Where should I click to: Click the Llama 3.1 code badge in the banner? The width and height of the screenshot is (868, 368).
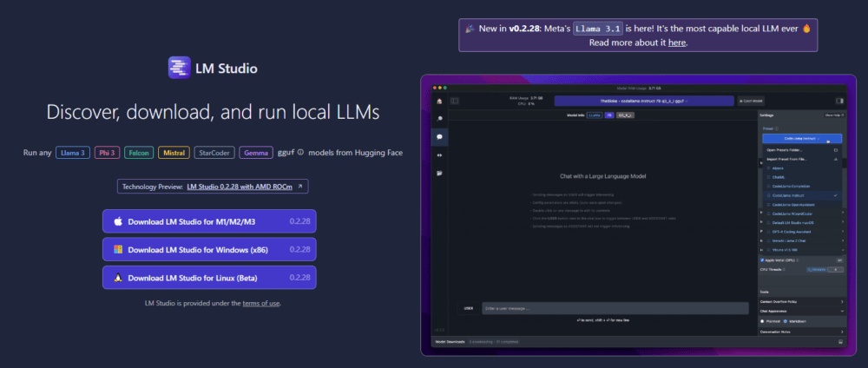click(598, 29)
